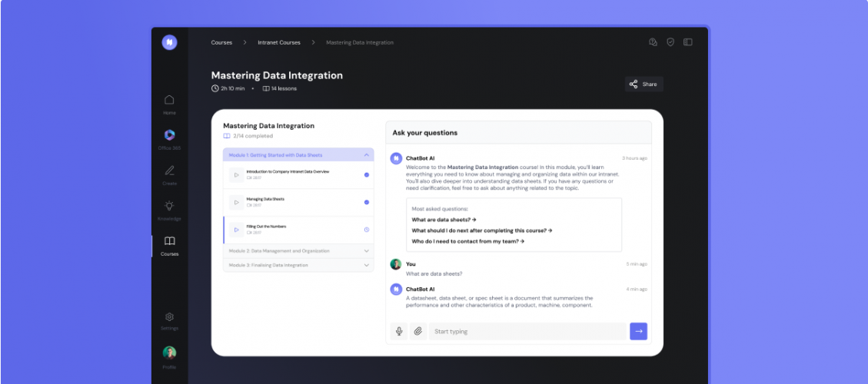Click completed check on Managing Data Sheets lesson
This screenshot has height=384, width=868.
point(367,203)
